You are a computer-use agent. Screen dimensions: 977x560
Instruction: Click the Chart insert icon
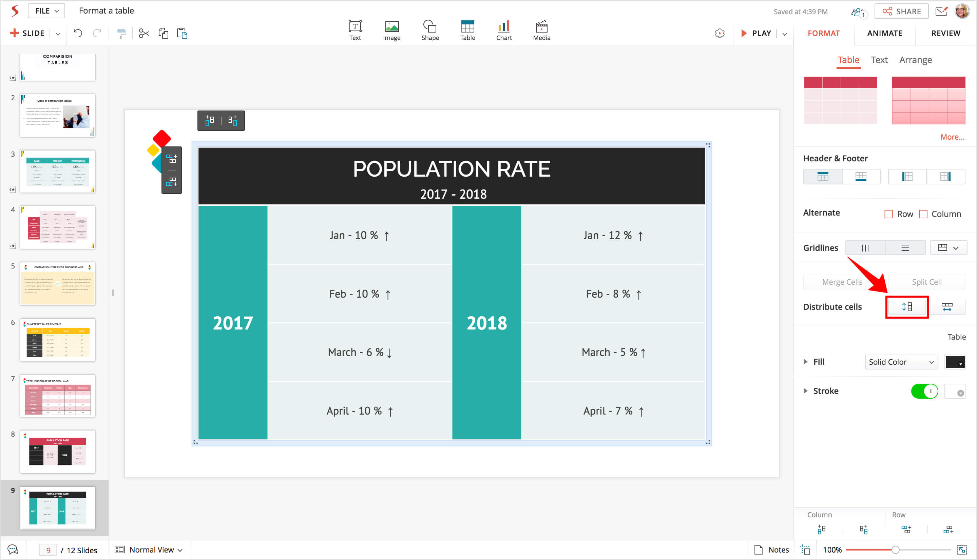click(x=504, y=30)
